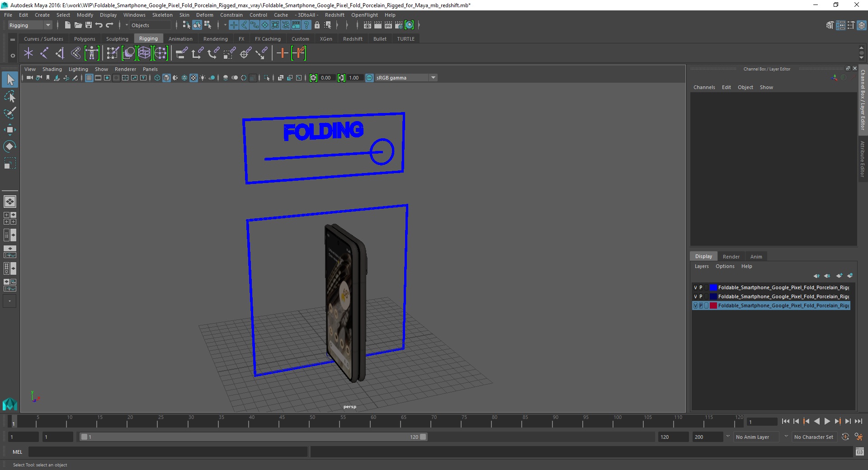Open Layers menu in Layer Editor

click(702, 266)
